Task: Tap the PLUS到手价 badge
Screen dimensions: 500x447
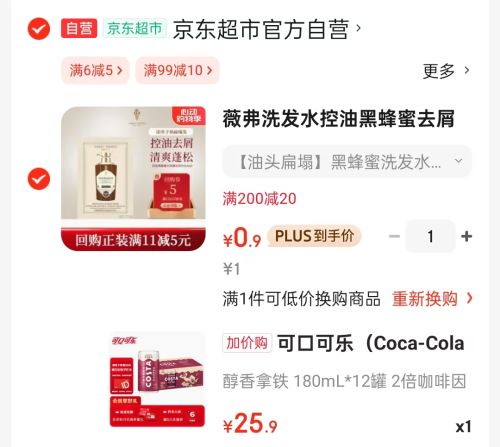Action: pyautogui.click(x=314, y=236)
